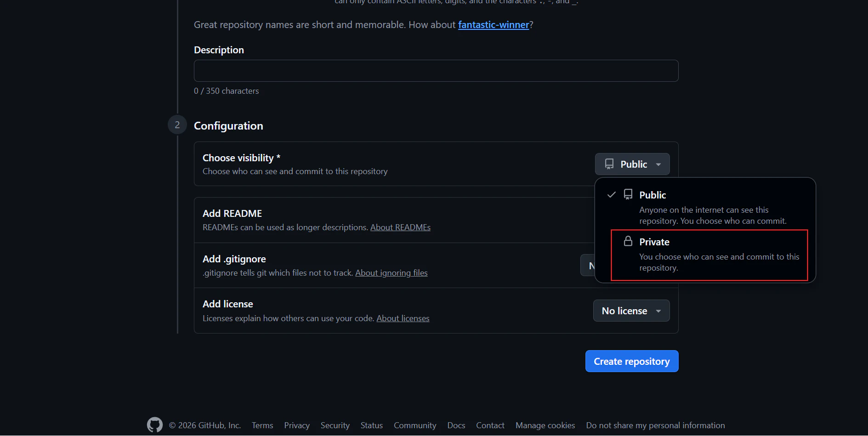The width and height of the screenshot is (868, 436).
Task: Click the 'Add .gitignore' label
Action: [234, 259]
